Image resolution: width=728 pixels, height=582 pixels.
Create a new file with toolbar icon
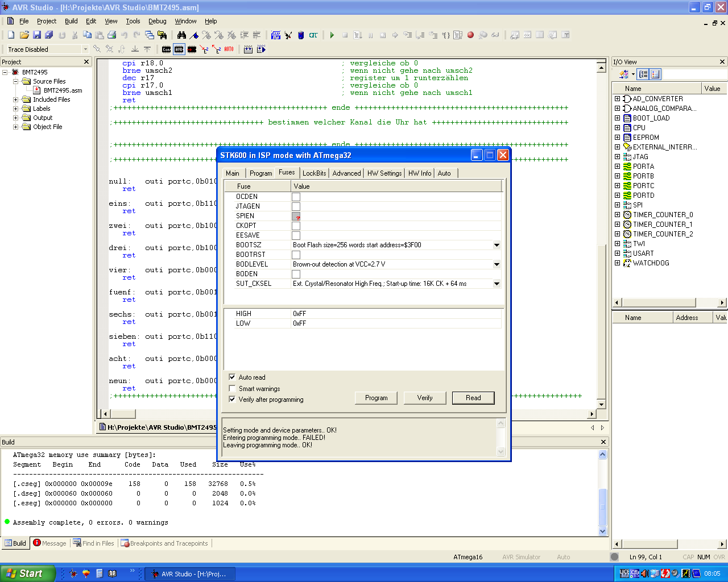[11, 35]
